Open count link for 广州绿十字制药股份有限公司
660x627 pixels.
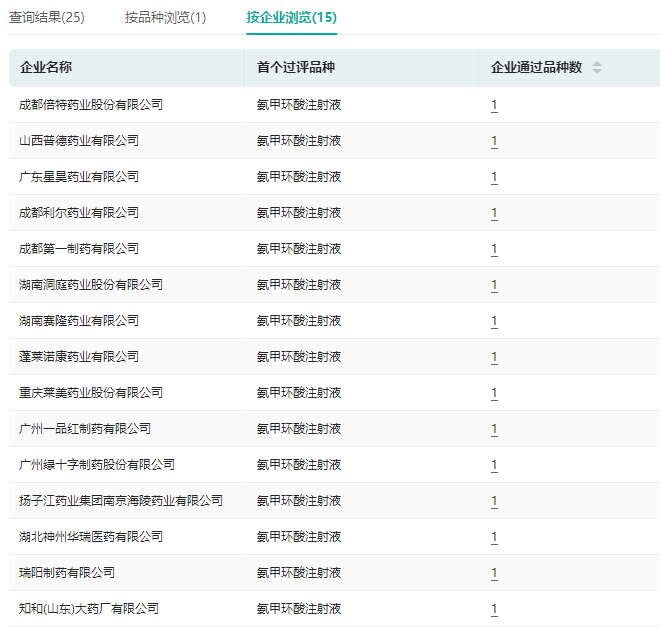point(494,465)
